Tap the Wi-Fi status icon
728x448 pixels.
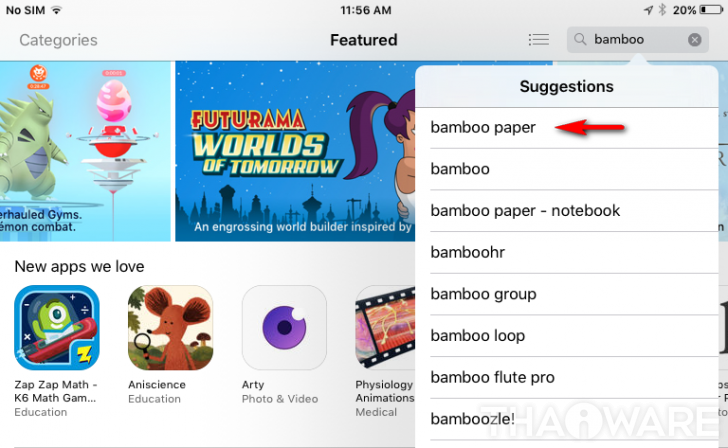click(x=56, y=10)
